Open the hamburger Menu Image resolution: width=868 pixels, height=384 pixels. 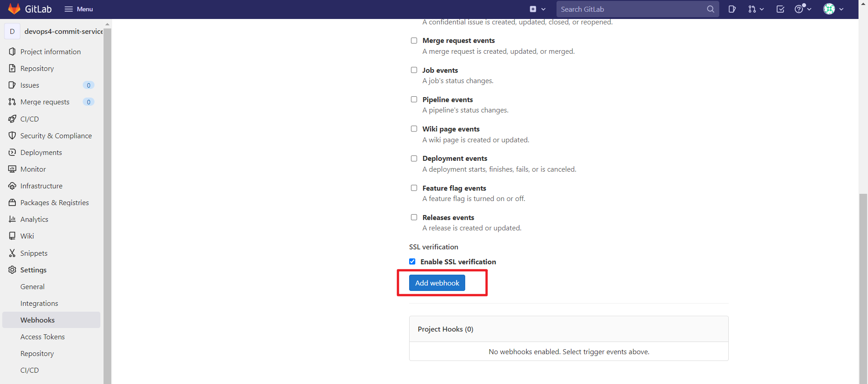coord(79,9)
